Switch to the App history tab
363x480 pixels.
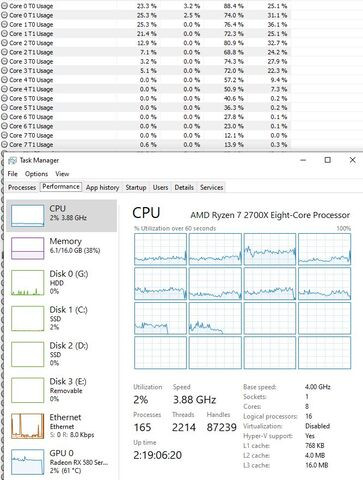click(x=102, y=187)
